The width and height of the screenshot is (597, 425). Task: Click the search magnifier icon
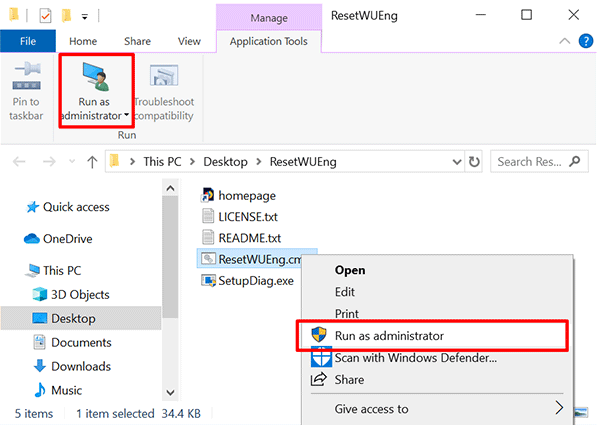[x=575, y=161]
